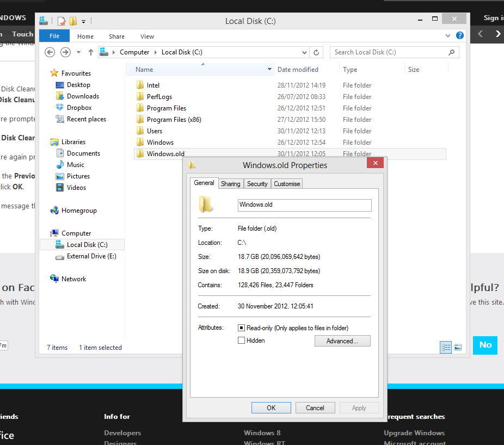Select the Program Files (x86) folder icon
The image size is (504, 445).
tap(140, 120)
